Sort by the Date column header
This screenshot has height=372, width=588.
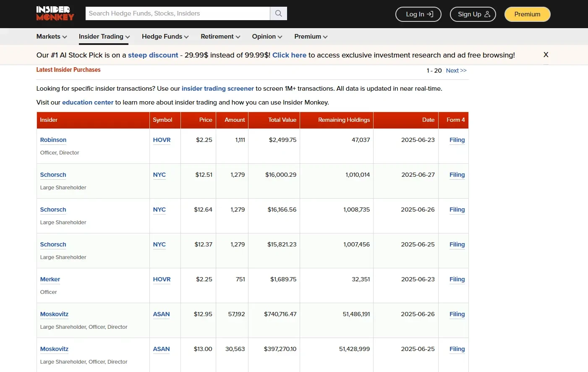pyautogui.click(x=406, y=120)
